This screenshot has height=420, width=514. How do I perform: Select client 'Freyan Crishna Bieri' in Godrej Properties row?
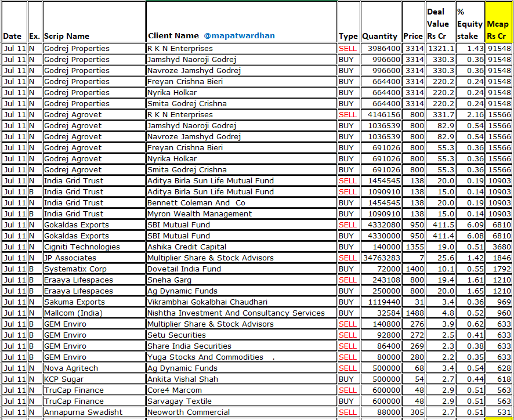(241, 82)
